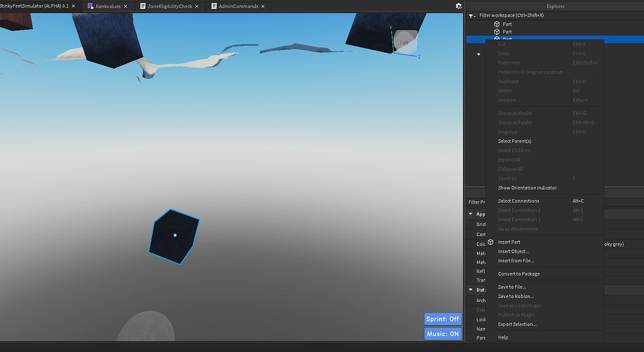Click the Rankvalues script tab icon
The width and height of the screenshot is (644, 352).
point(91,6)
